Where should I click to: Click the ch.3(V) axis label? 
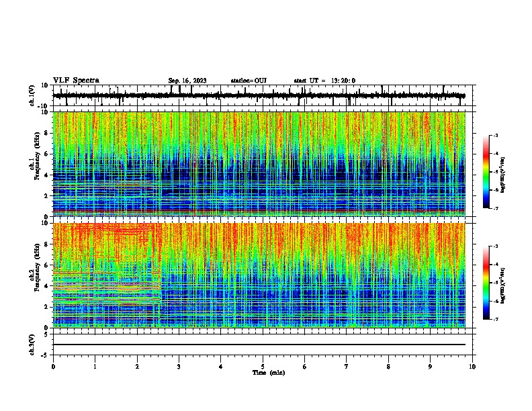click(x=32, y=345)
